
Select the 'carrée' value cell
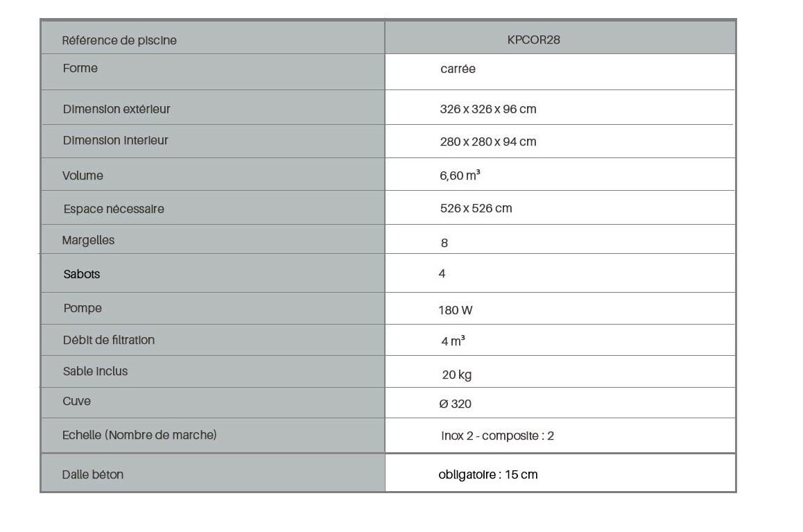tap(458, 69)
